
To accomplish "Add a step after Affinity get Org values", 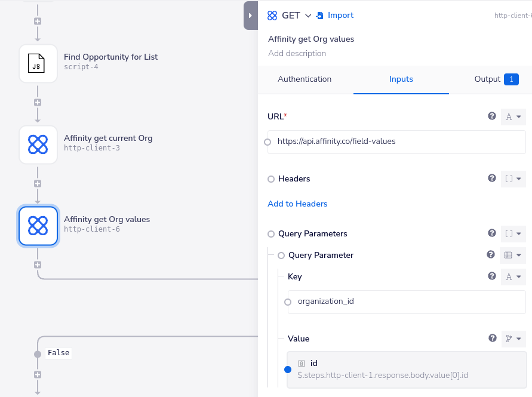I will tap(38, 264).
